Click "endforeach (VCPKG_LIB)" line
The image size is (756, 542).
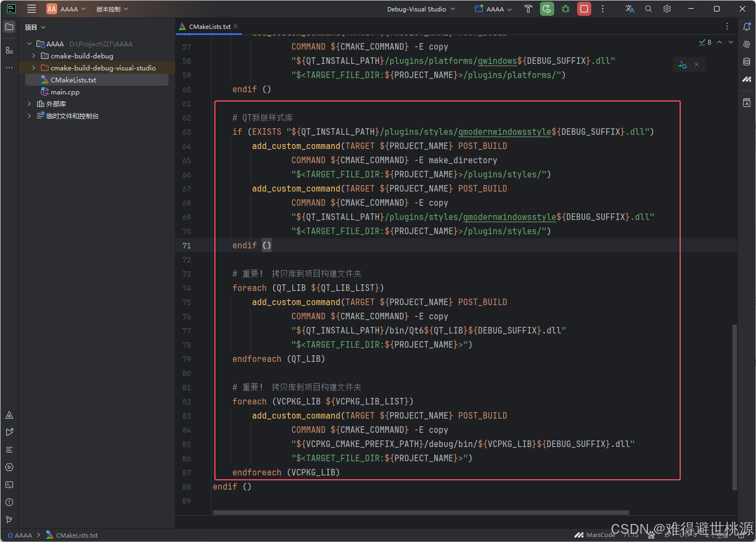pyautogui.click(x=286, y=473)
